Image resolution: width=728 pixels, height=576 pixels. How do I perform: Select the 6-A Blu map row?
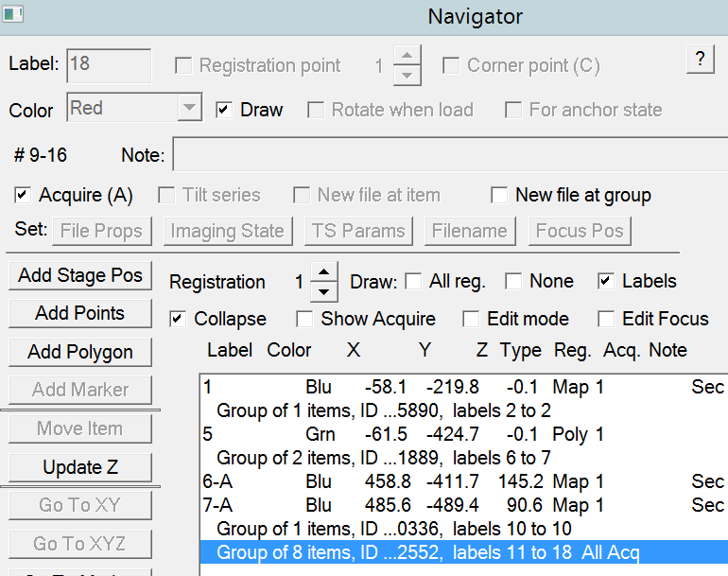pyautogui.click(x=464, y=481)
